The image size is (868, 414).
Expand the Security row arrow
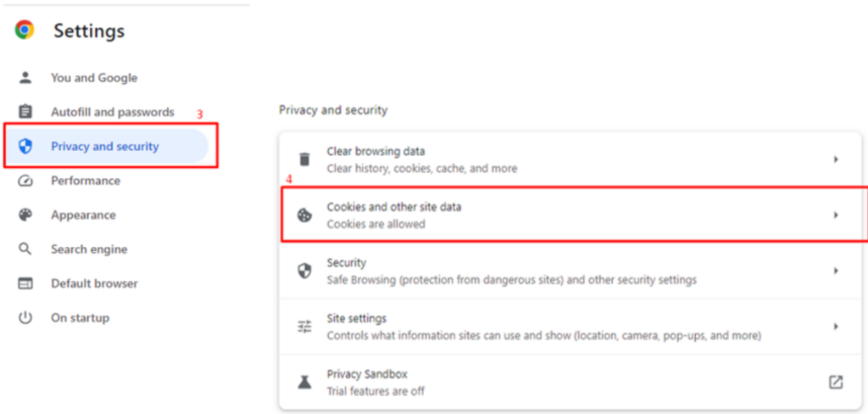836,271
